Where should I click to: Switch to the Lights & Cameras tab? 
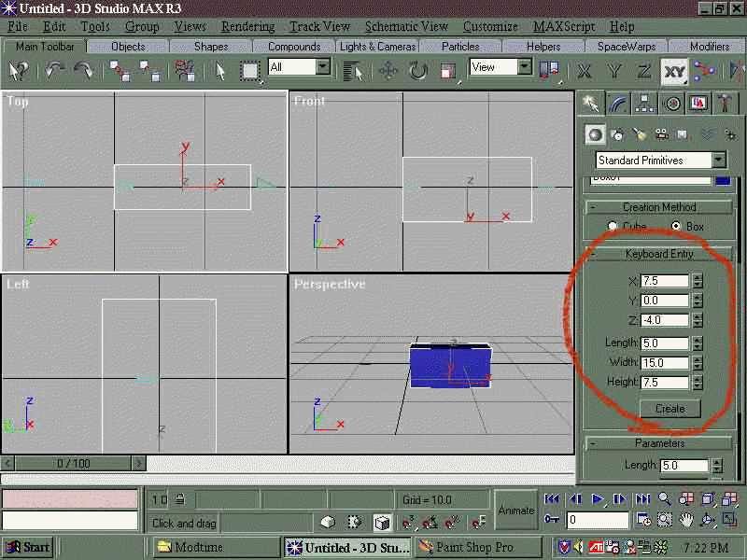(378, 47)
